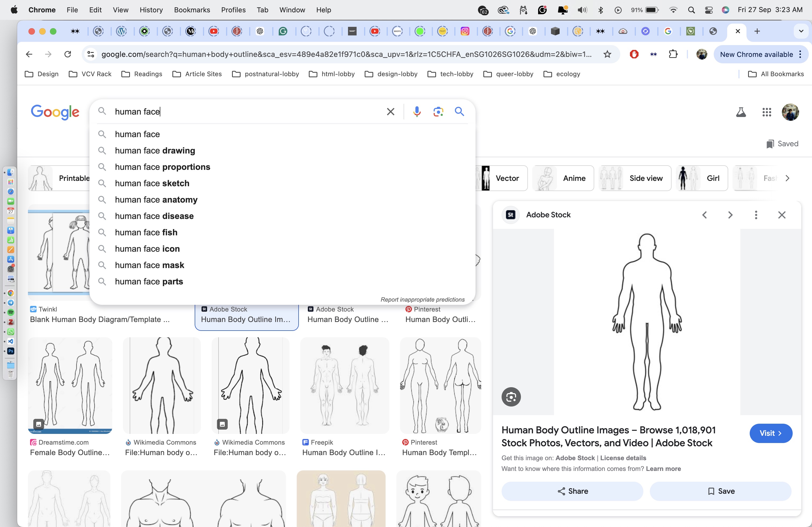Open the Bookmarks menu
Image resolution: width=812 pixels, height=527 pixels.
pos(192,10)
